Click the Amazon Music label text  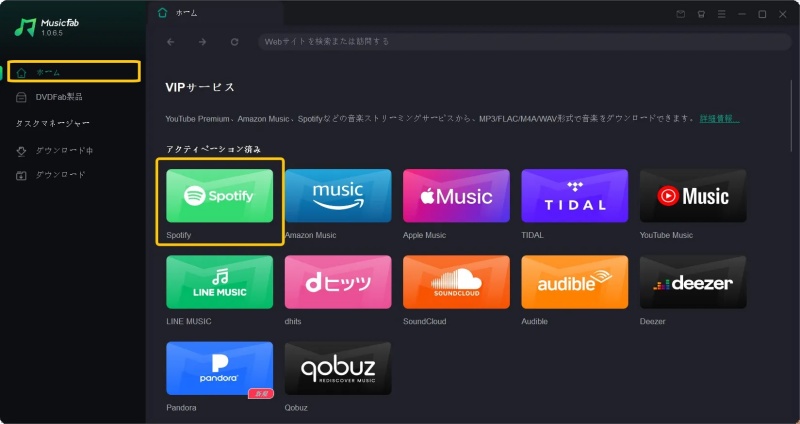click(x=311, y=235)
